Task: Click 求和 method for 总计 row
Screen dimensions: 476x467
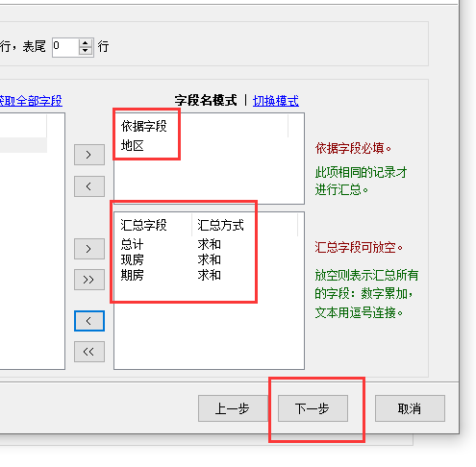Action: click(x=209, y=244)
